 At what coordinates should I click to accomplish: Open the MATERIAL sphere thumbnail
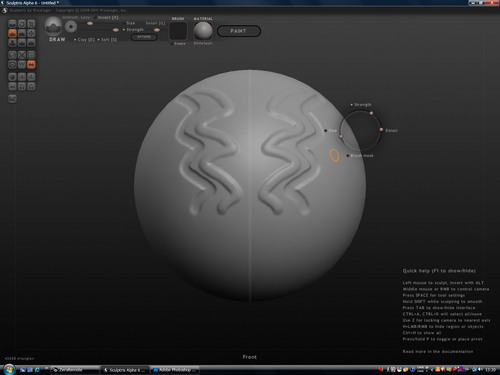(x=203, y=31)
